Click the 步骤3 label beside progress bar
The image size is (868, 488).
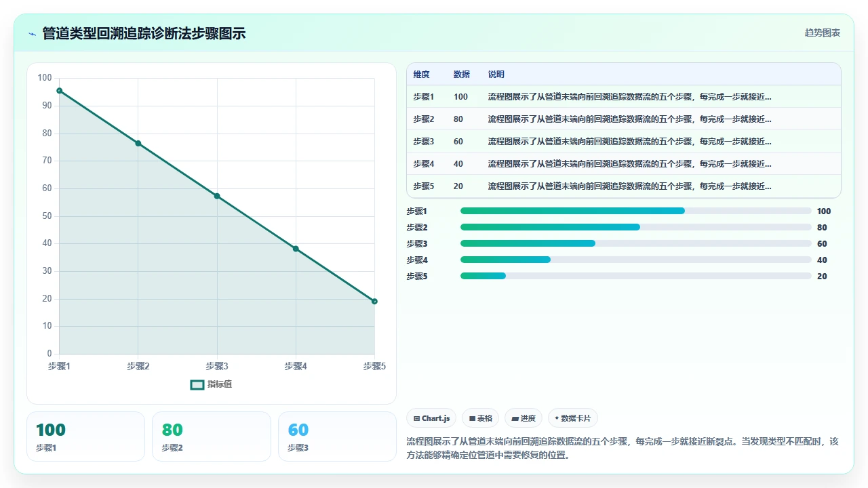417,243
